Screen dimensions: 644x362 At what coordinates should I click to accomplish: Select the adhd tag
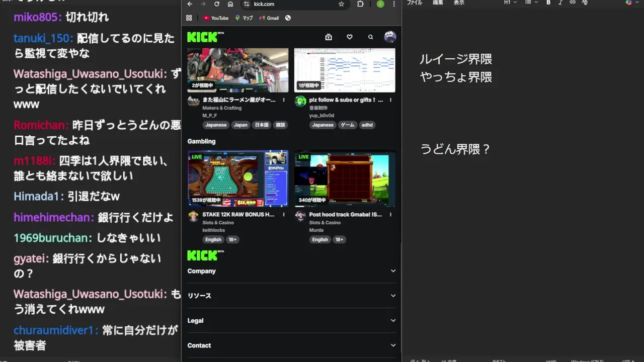click(367, 125)
